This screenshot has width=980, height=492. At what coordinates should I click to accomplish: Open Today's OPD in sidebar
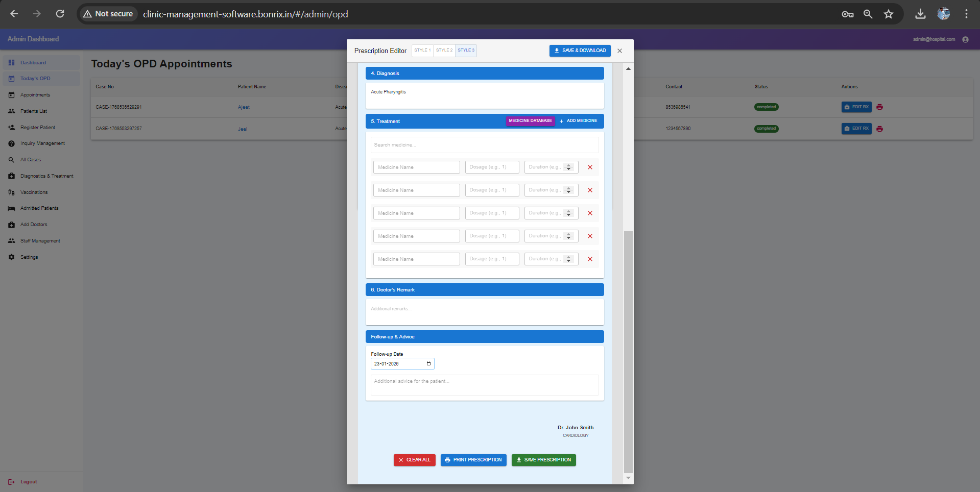pyautogui.click(x=35, y=78)
